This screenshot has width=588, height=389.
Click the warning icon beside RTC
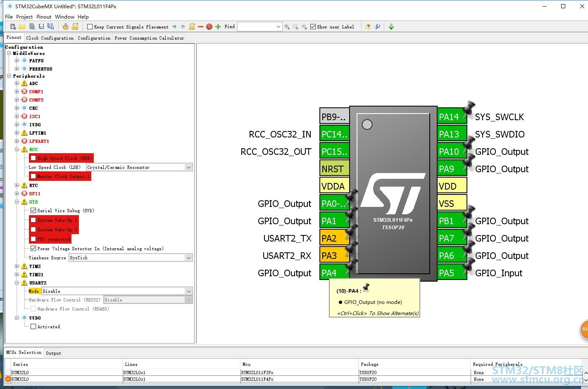24,185
